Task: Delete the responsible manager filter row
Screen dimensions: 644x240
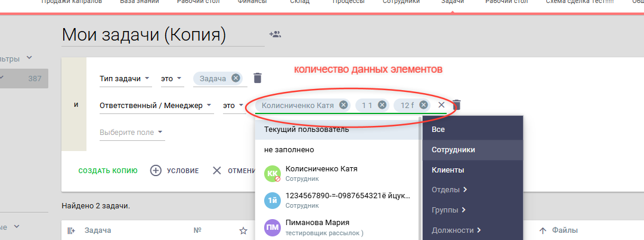Action: [x=457, y=105]
